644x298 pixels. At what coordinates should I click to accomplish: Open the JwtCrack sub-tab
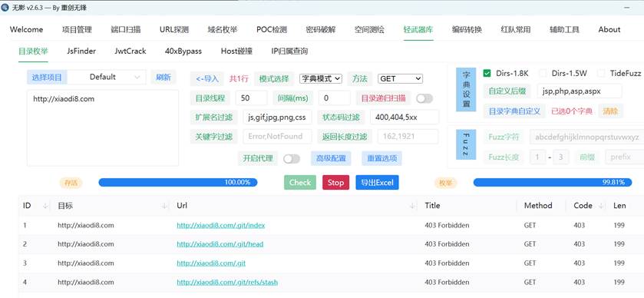click(x=130, y=51)
